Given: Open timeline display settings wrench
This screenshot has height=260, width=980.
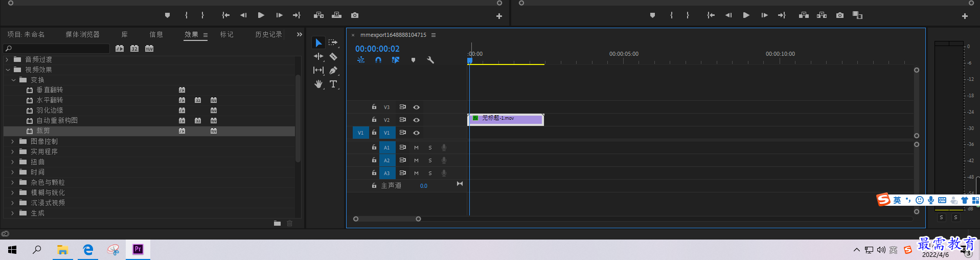Looking at the screenshot, I should (430, 60).
